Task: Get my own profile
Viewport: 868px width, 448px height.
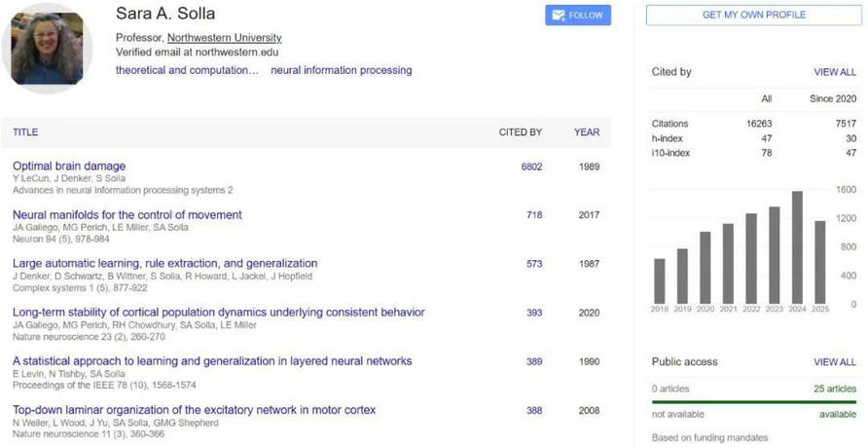Action: [x=753, y=15]
